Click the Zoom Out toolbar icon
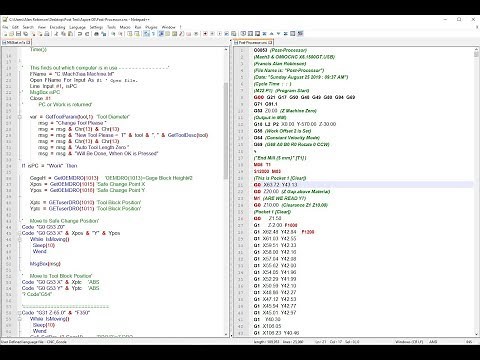Image resolution: width=480 pixels, height=360 pixels. pyautogui.click(x=121, y=34)
